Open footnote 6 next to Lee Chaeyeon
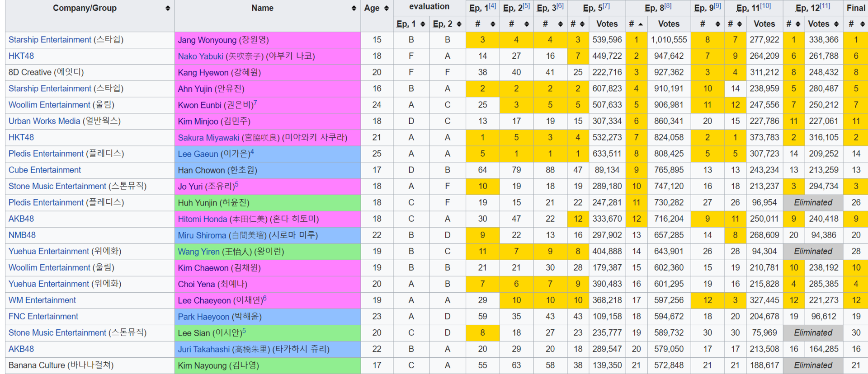868x374 pixels. (x=264, y=298)
